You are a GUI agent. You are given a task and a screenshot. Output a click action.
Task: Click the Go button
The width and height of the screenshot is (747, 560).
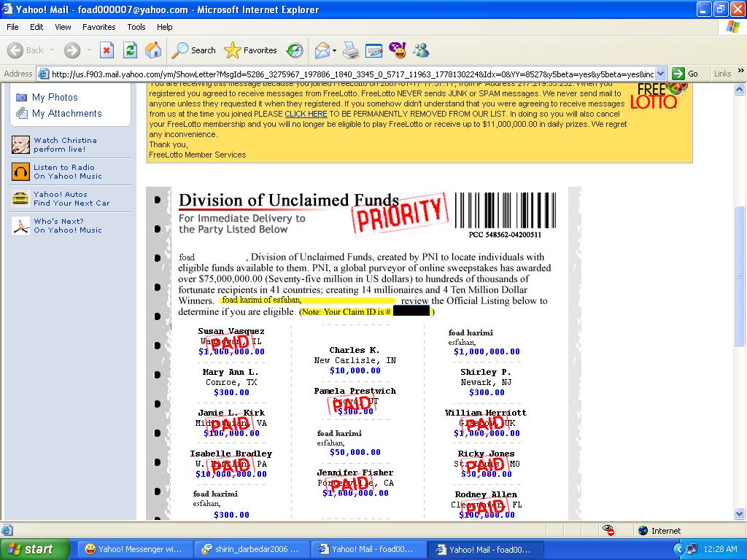click(x=685, y=74)
